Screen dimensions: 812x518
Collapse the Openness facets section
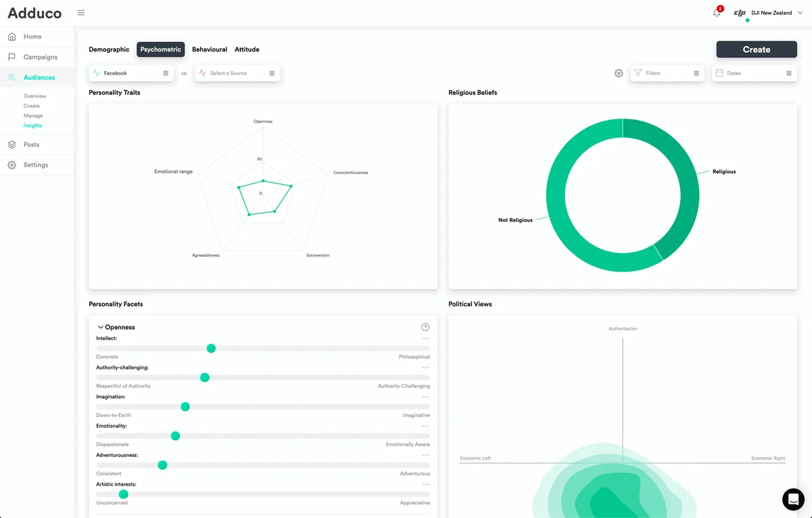(x=101, y=327)
